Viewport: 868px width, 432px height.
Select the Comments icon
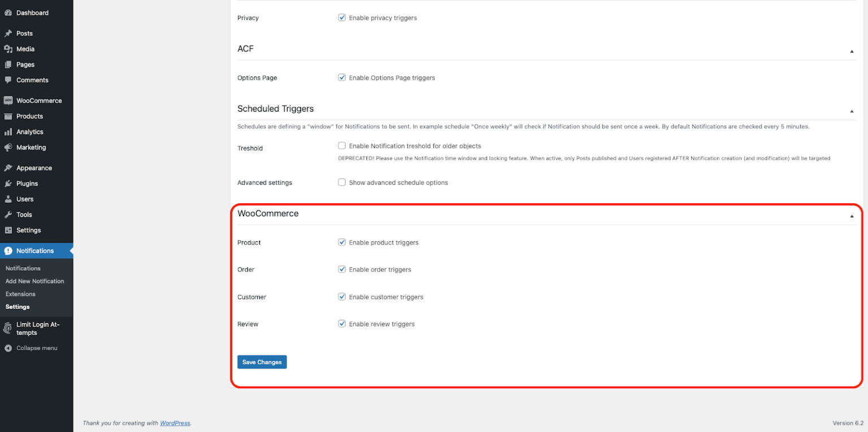pos(8,80)
